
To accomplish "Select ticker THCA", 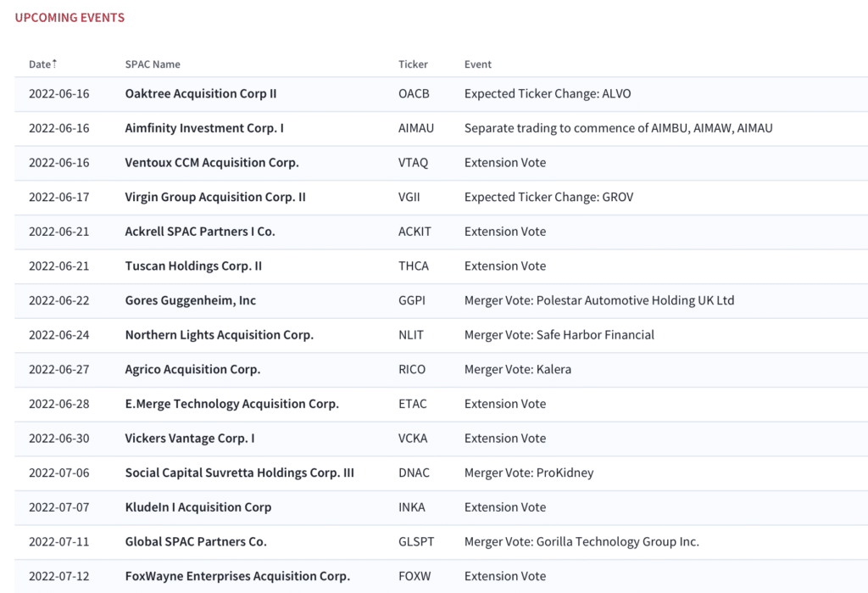I will [x=414, y=266].
